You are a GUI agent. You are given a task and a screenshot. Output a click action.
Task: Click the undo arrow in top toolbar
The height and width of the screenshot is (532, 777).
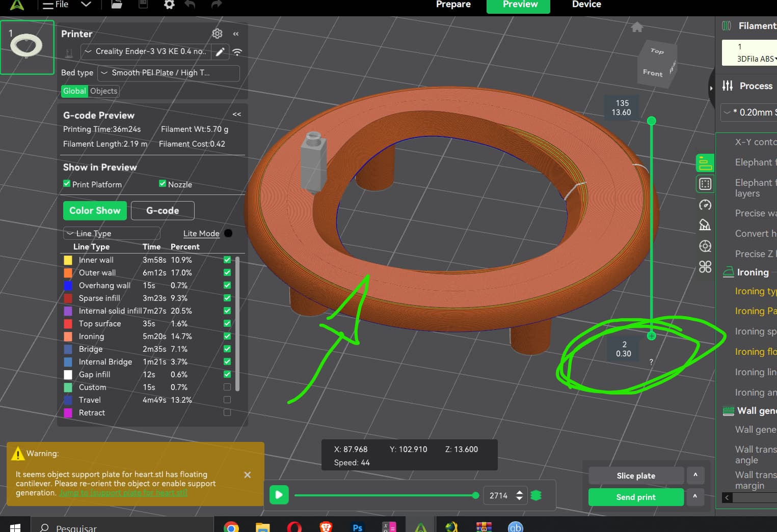pos(190,5)
